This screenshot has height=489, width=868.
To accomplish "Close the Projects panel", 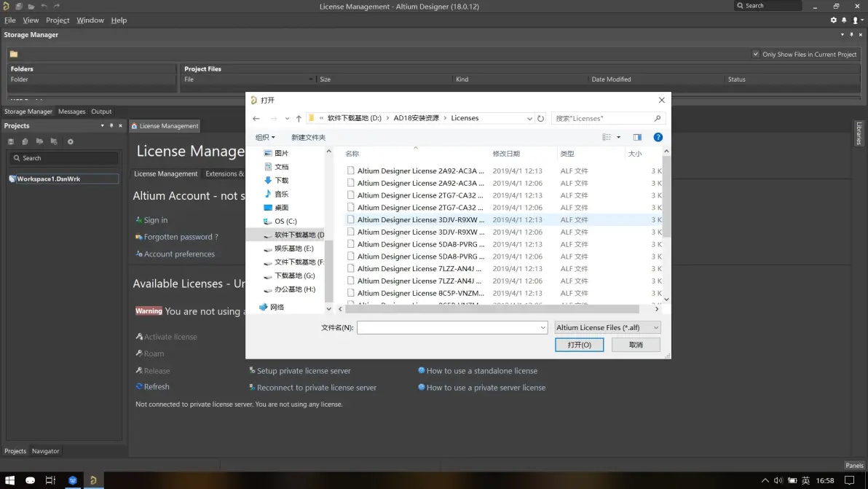I will [120, 125].
